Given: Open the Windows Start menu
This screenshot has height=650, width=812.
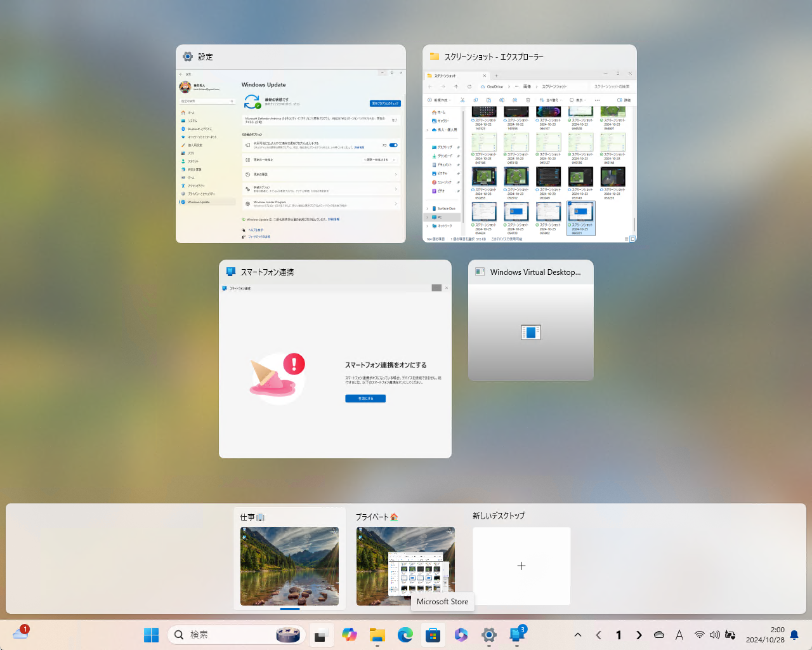Looking at the screenshot, I should coord(151,635).
